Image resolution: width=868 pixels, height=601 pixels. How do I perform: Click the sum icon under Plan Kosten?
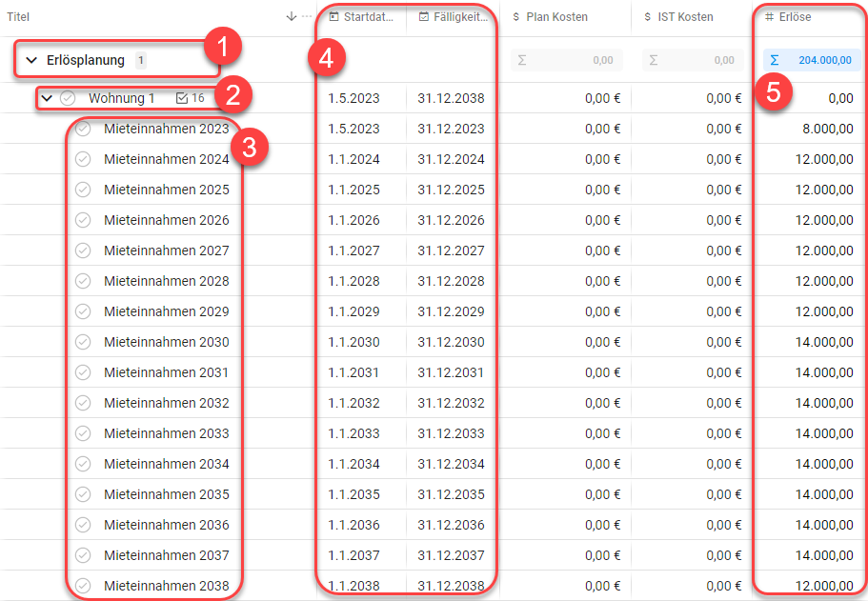click(521, 60)
